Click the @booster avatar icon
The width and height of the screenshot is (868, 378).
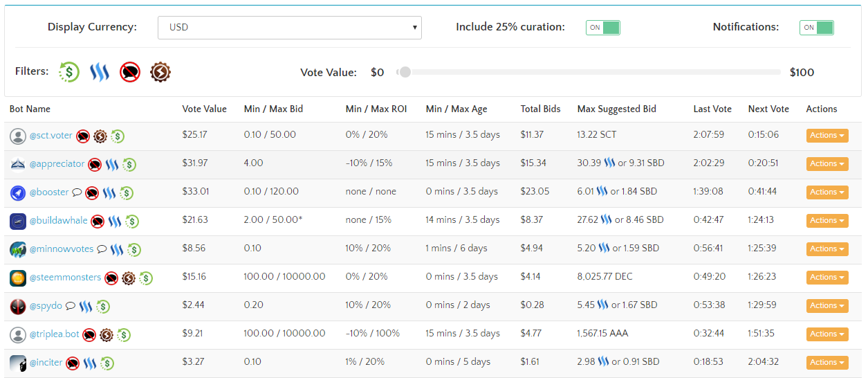pos(18,192)
